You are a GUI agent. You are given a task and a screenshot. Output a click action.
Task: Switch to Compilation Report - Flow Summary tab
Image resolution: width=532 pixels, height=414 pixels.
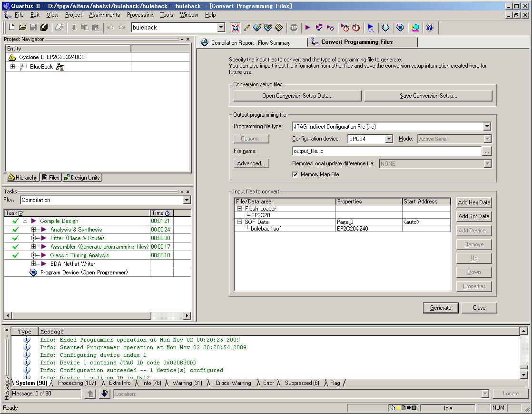tap(251, 43)
